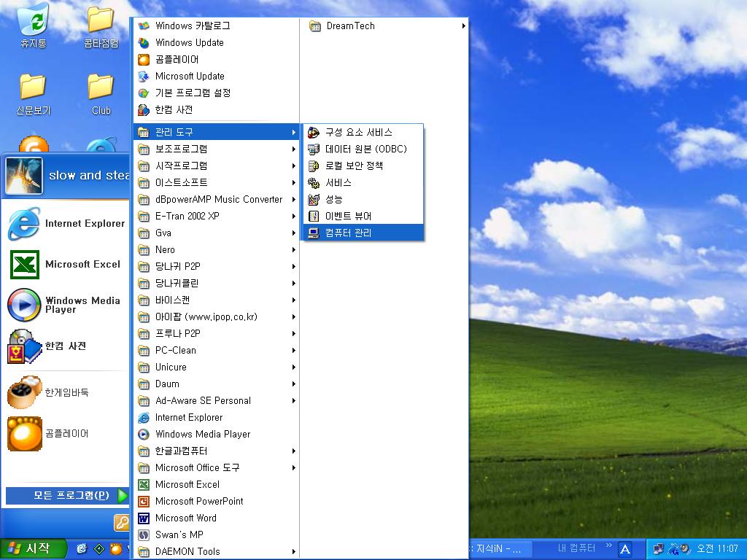Viewport: 747px width, 560px height.
Task: Expand the 한글과컴퓨터 program group
Action: [217, 451]
